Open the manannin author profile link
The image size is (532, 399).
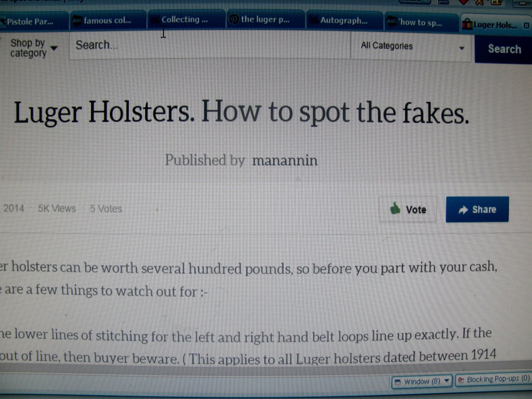(x=285, y=160)
